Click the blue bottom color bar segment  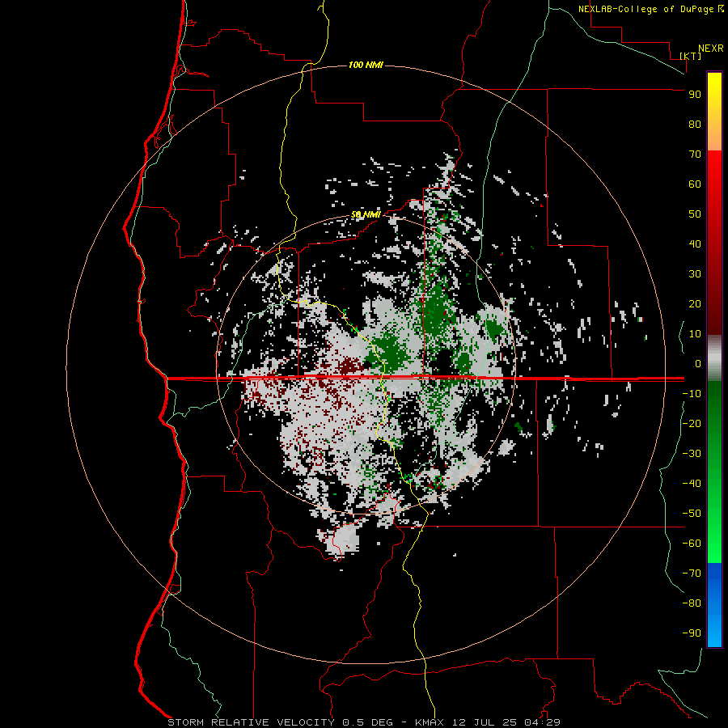(714, 605)
